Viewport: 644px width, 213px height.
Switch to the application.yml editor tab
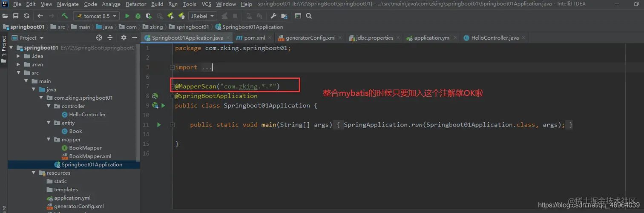pos(432,37)
